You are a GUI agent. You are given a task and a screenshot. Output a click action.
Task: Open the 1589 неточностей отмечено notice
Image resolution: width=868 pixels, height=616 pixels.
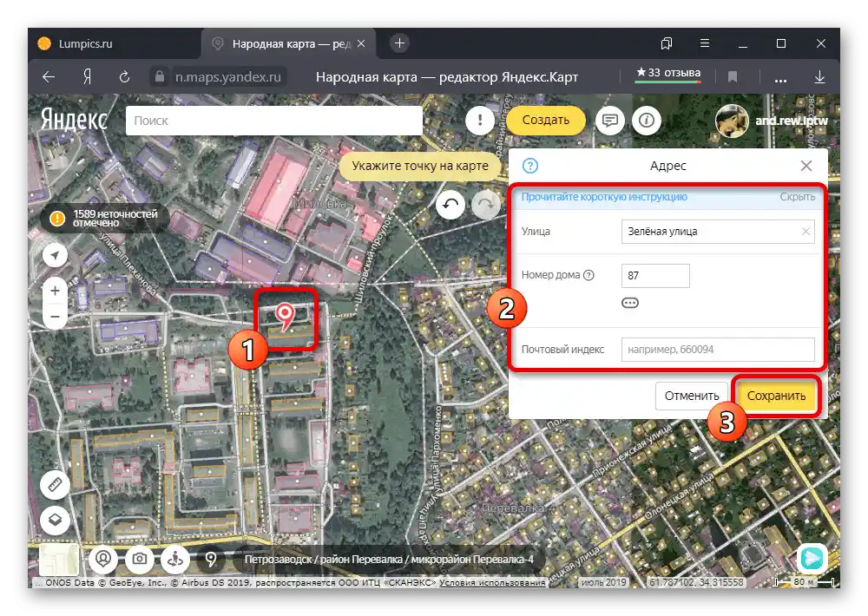pos(105,219)
